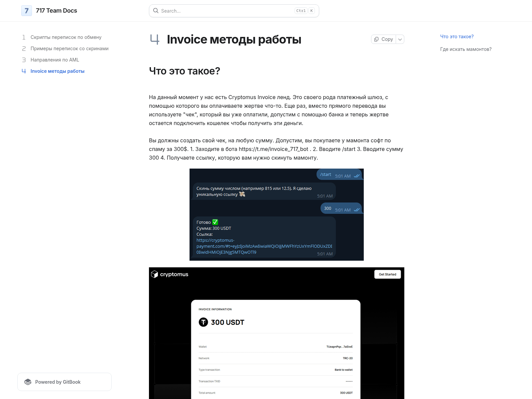Jump to section Где искать мамонтов?
Screen dimensions: 532x399
[465, 49]
